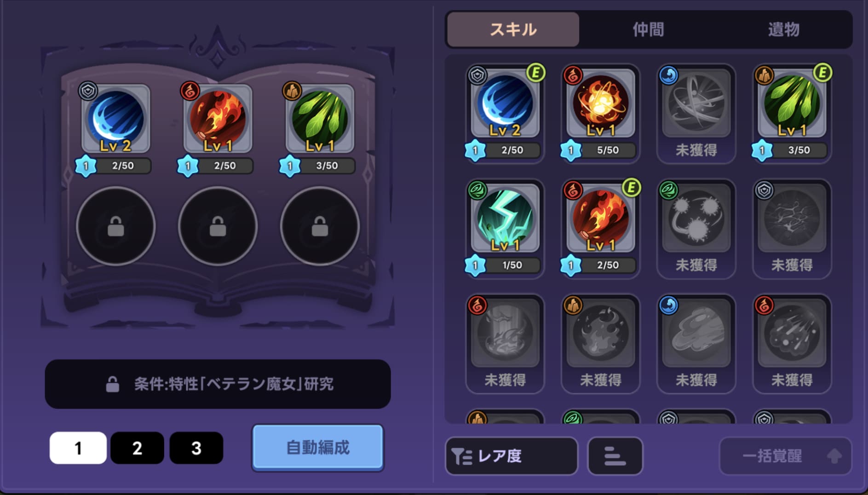Open the レア度 filter dropdown
This screenshot has width=868, height=495.
click(512, 456)
